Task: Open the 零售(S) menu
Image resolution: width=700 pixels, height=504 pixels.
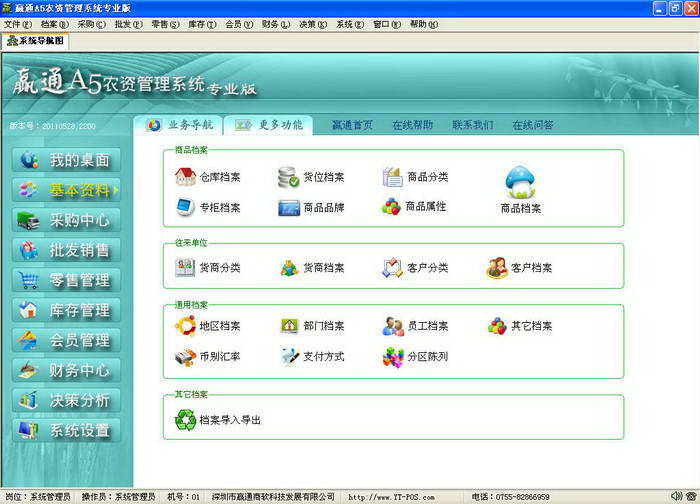Action: (165, 24)
